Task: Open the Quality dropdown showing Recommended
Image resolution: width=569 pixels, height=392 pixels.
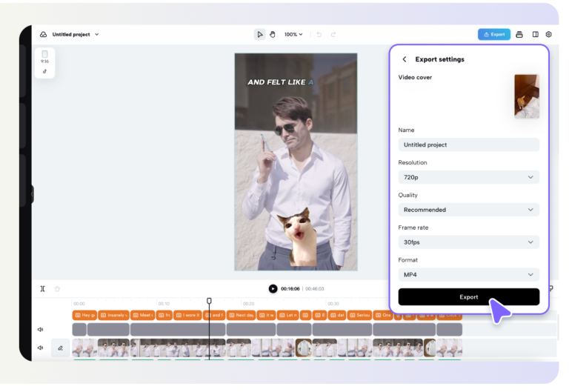Action: pos(468,210)
